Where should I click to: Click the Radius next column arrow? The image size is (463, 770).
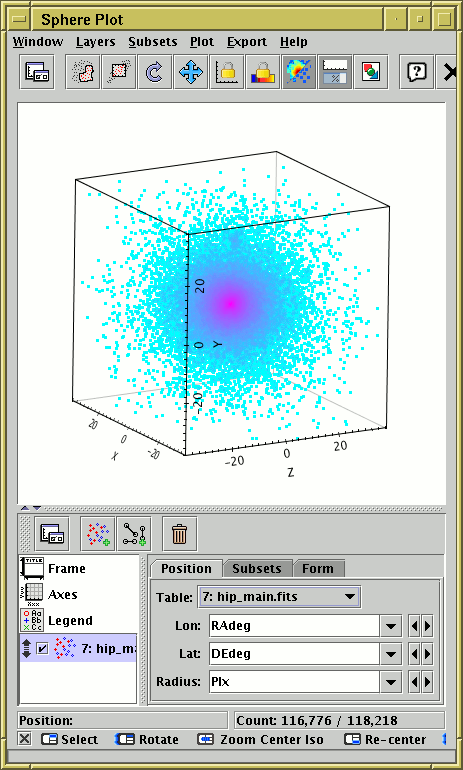click(x=427, y=682)
